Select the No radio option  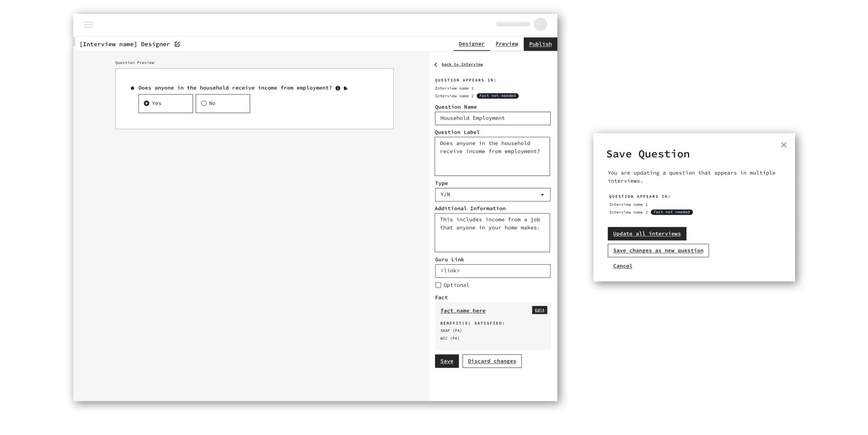pos(204,103)
